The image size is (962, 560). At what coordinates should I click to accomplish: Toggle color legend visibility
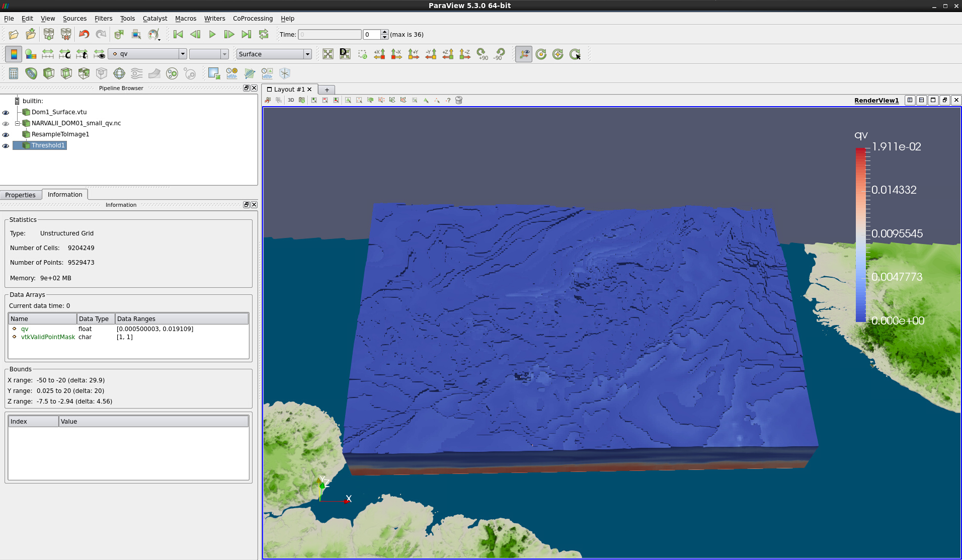(x=14, y=54)
